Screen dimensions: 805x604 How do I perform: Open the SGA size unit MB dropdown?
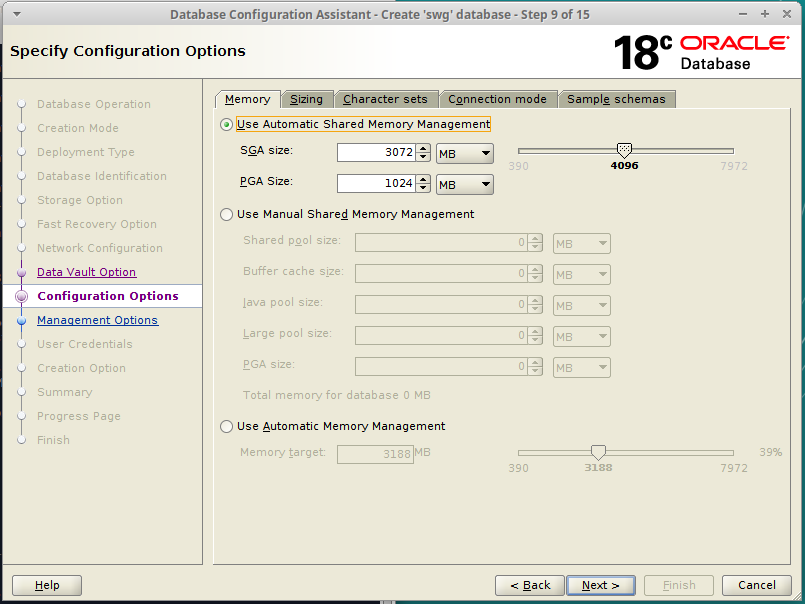click(x=465, y=154)
